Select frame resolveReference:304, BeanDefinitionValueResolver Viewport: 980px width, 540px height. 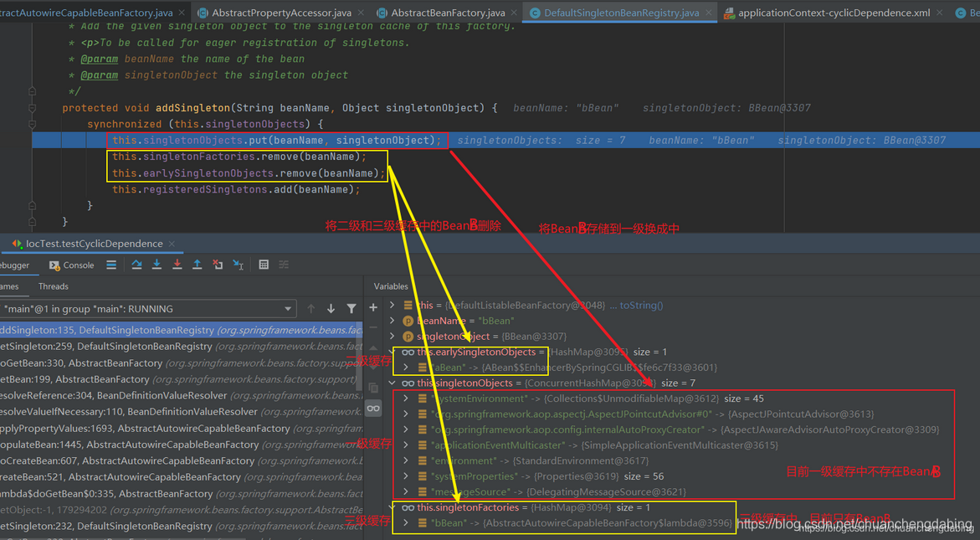tap(182, 396)
